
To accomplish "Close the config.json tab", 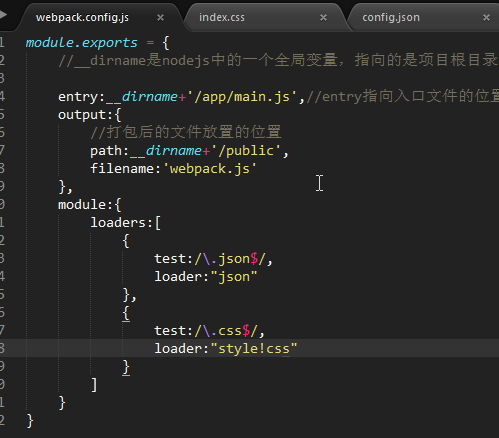I will coord(486,17).
